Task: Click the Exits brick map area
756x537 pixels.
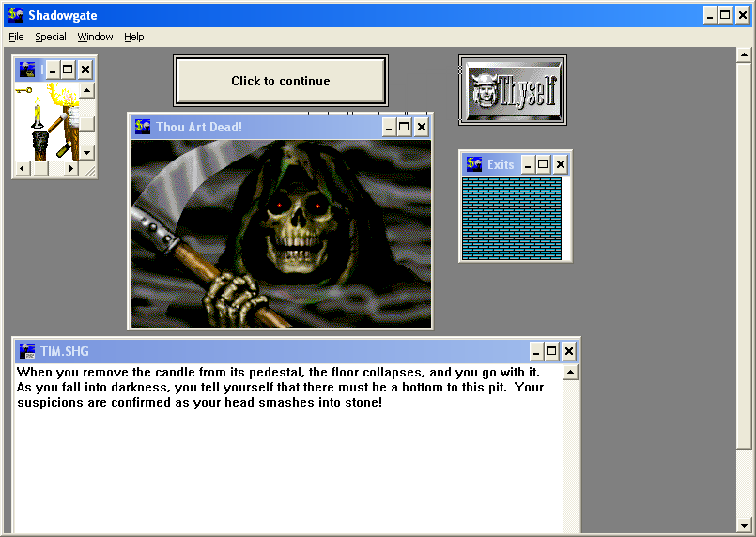Action: click(512, 219)
